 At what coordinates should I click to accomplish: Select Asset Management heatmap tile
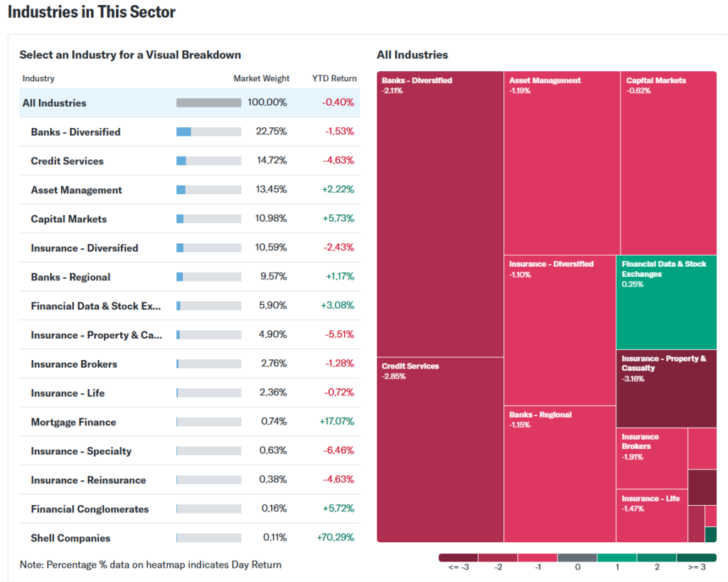(x=562, y=164)
